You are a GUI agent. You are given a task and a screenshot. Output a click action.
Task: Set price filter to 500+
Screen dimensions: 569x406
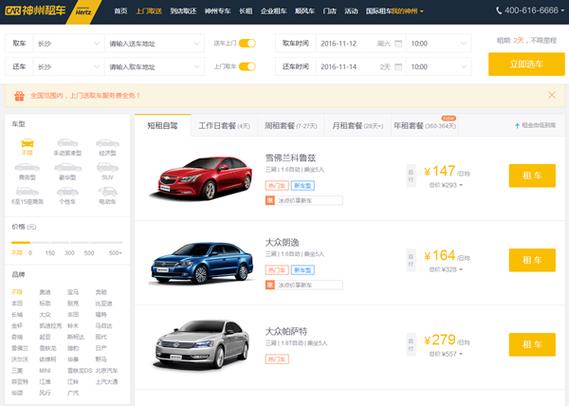(115, 253)
